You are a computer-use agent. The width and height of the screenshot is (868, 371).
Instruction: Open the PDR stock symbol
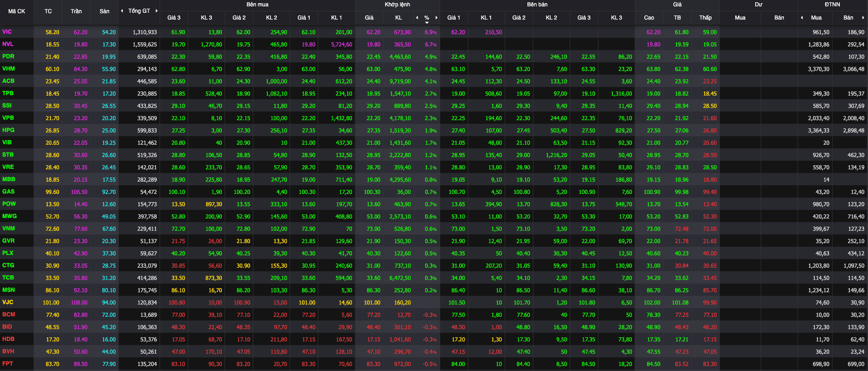pos(8,56)
